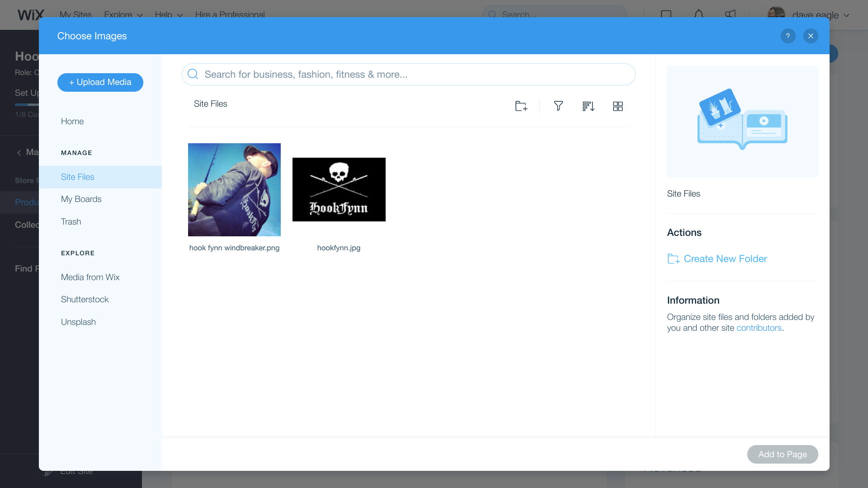Click folder icon beside Create New Folder
Image resolution: width=868 pixels, height=488 pixels.
tap(673, 259)
